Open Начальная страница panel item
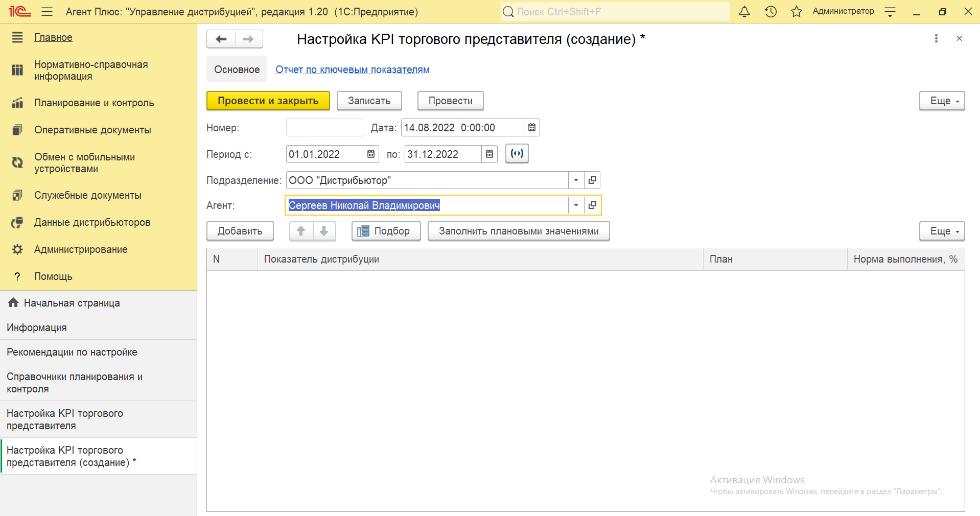The height and width of the screenshot is (516, 980). click(98, 303)
